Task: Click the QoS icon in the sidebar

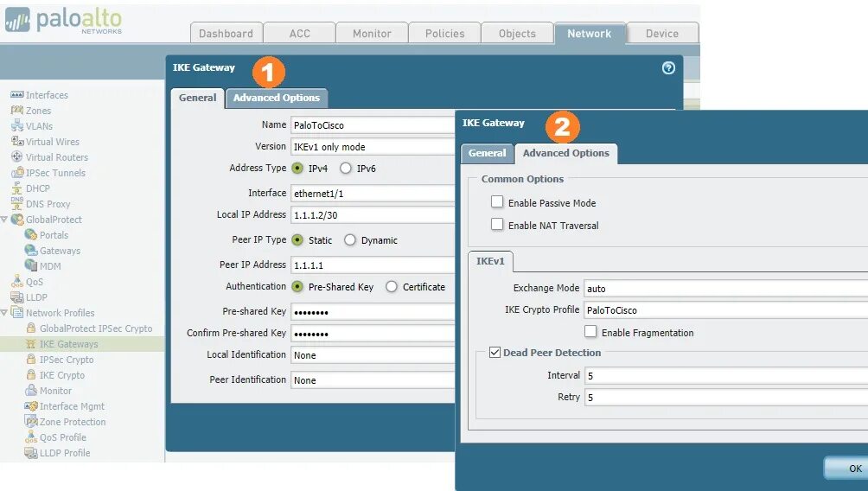Action: click(17, 281)
